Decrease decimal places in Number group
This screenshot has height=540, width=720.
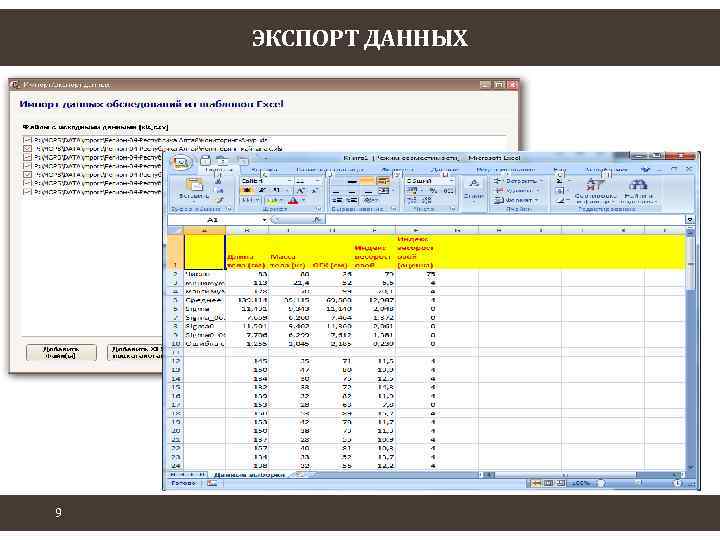point(427,200)
